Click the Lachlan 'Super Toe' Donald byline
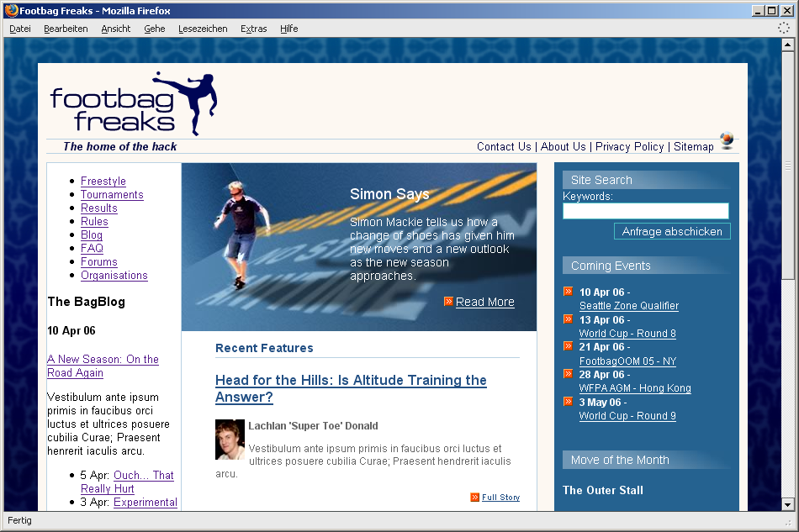Viewport: 799px width, 532px height. click(x=313, y=425)
